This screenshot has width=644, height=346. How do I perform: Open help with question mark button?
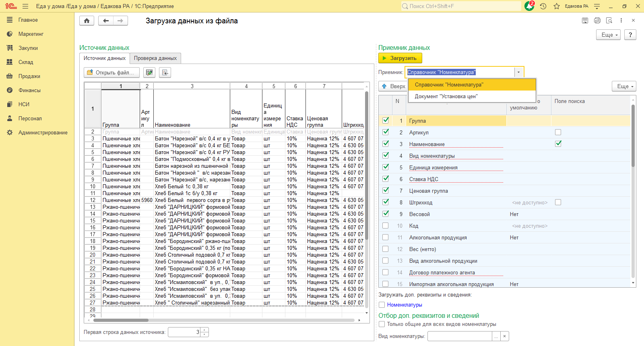click(x=630, y=35)
